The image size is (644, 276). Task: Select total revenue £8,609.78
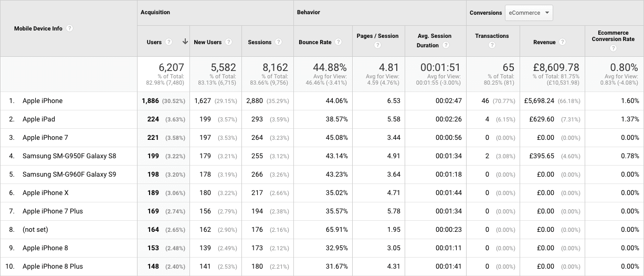click(556, 67)
